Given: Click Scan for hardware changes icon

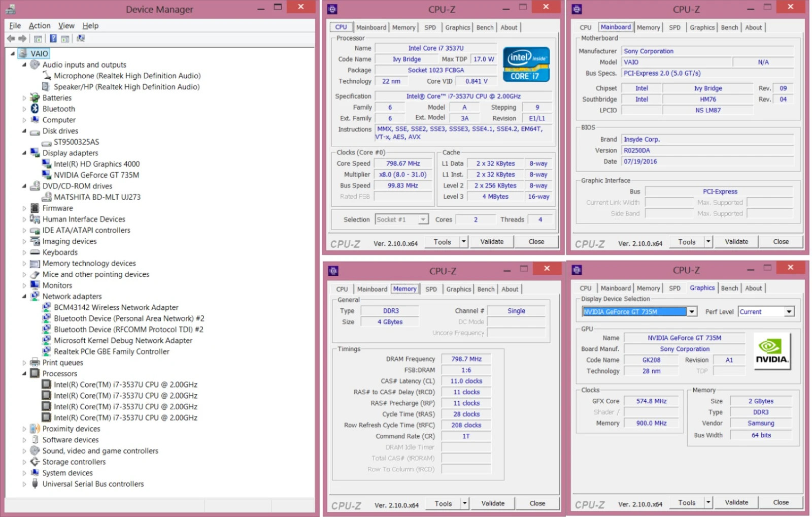Looking at the screenshot, I should 80,39.
